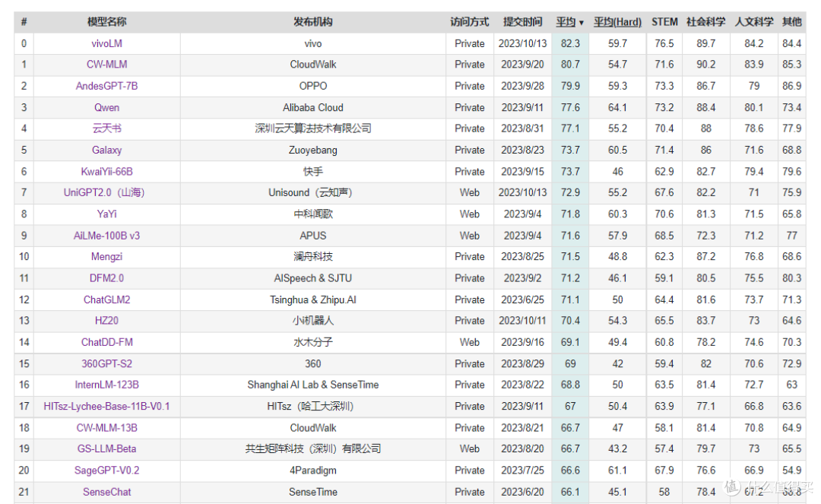This screenshot has width=821, height=504.
Task: Select Hard score 61.1 for SageGPT-V0.2
Action: [x=617, y=470]
